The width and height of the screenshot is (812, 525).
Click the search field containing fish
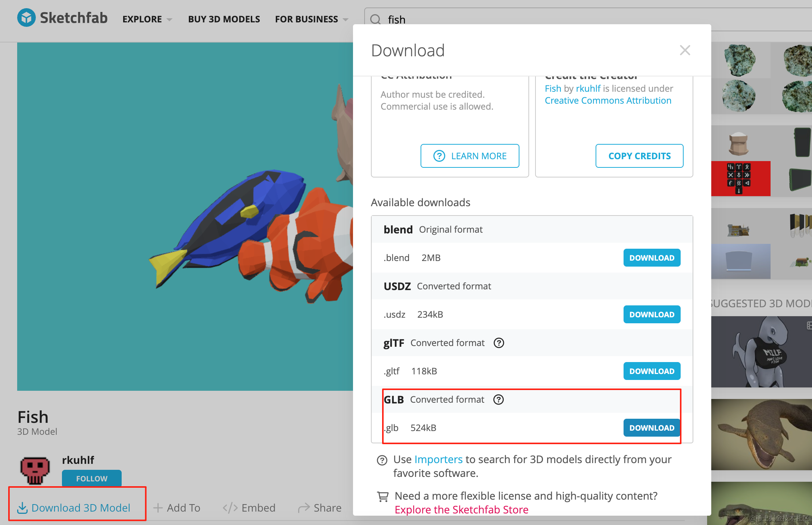(588, 19)
